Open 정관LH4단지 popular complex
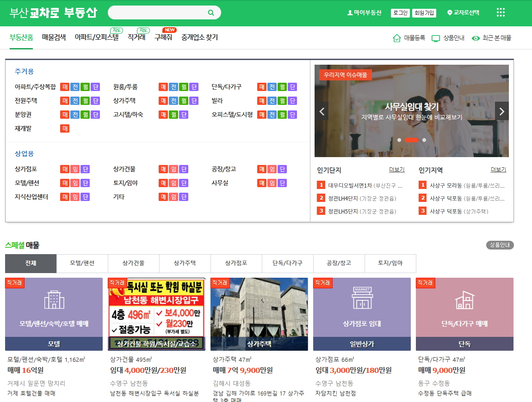Viewport: 532px width, 402px height. point(362,198)
